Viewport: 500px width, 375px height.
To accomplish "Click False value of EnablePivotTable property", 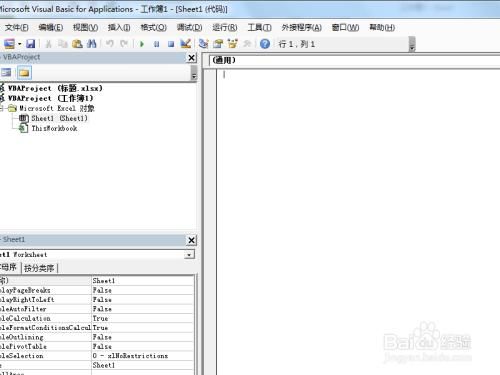I will click(x=142, y=346).
